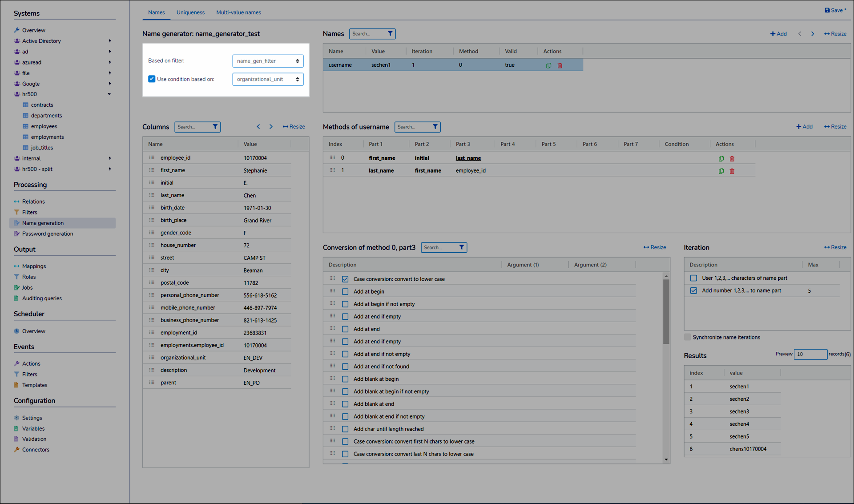Click Add in Methods of username
The image size is (854, 504).
(804, 127)
